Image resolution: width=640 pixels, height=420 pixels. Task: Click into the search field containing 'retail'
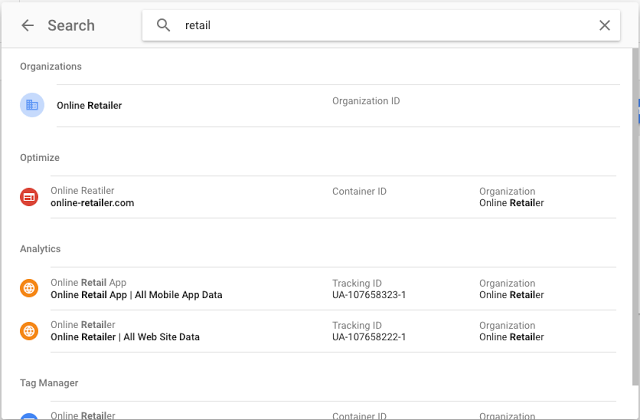381,25
